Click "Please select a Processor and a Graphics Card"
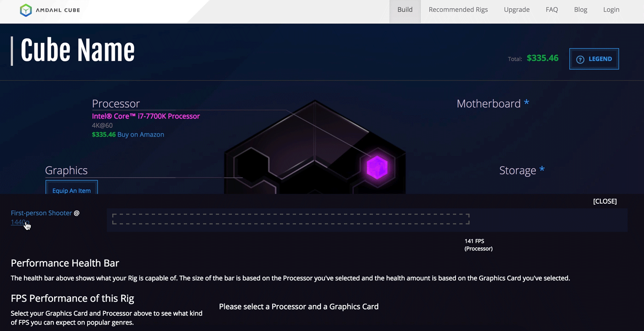644x331 pixels. (x=299, y=307)
